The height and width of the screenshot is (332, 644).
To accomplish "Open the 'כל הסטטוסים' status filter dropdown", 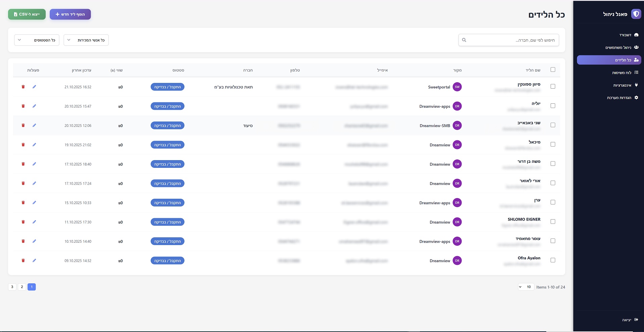I will click(x=37, y=40).
